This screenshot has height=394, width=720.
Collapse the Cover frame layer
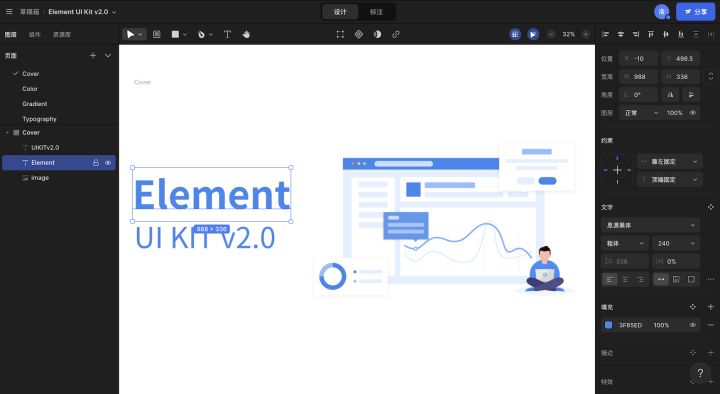coord(7,133)
